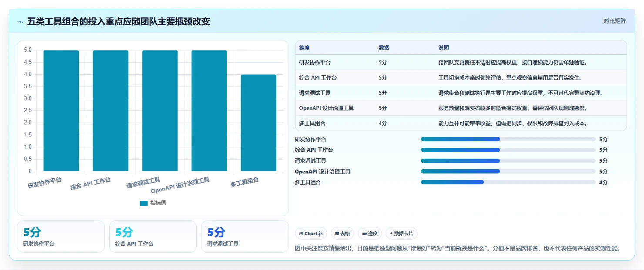644x270 pixels.
Task: Click the 综合 API 工作台 progress bar
Action: point(508,150)
